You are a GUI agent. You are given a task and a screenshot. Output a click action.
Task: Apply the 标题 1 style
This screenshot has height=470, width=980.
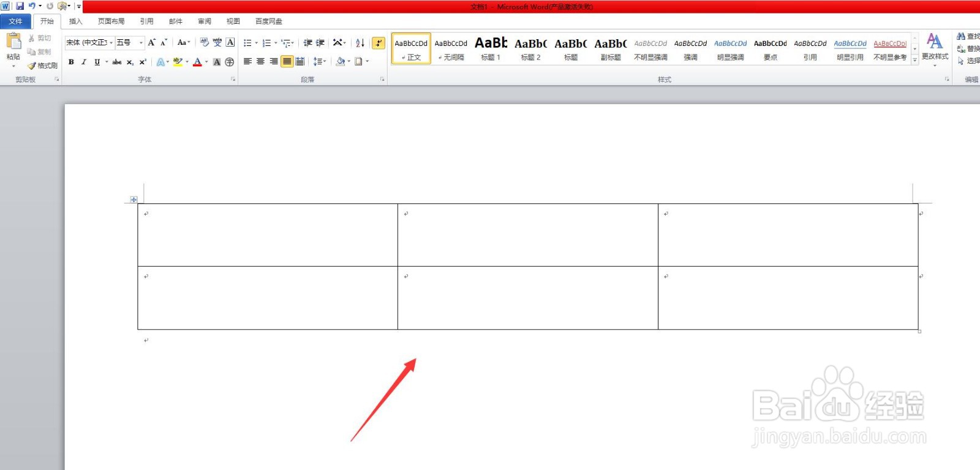pos(491,48)
